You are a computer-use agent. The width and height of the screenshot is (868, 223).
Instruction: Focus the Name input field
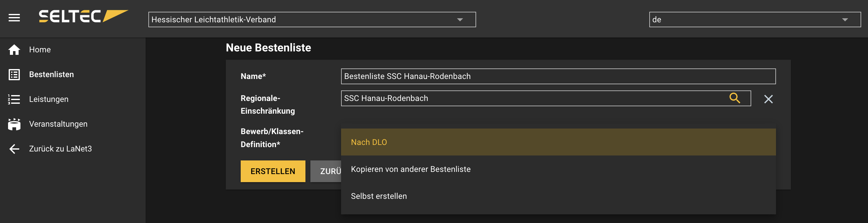558,76
